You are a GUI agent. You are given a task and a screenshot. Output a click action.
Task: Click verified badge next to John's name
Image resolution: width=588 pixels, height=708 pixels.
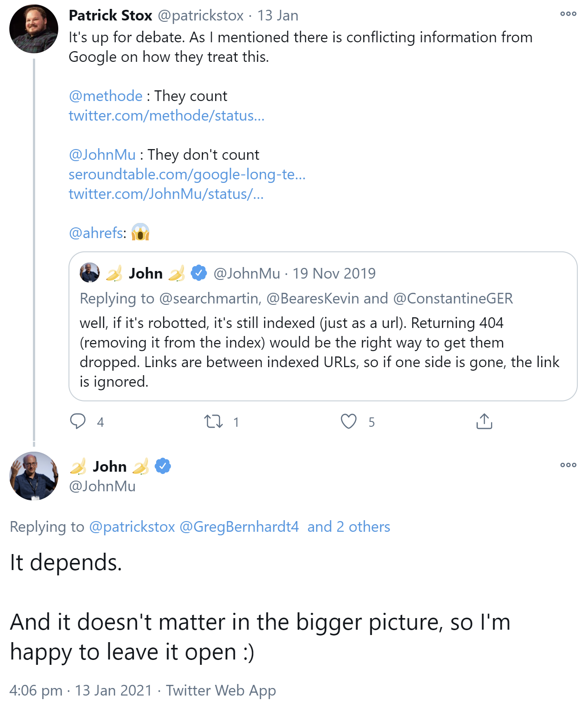(163, 466)
